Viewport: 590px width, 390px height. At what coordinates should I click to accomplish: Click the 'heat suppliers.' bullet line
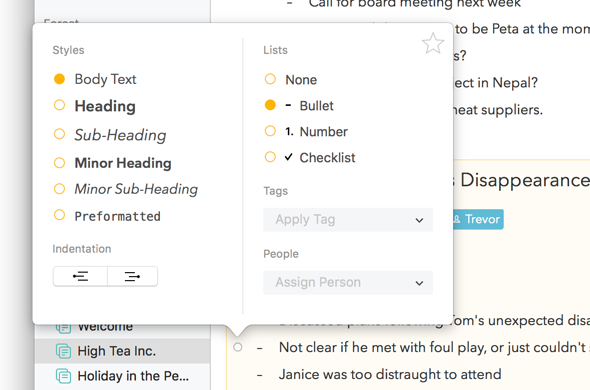pos(498,110)
